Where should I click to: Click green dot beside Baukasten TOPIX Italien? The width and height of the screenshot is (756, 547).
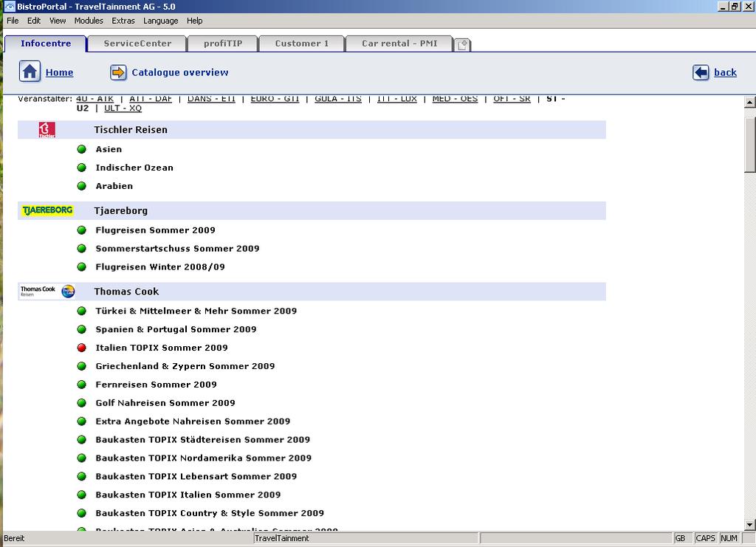point(82,495)
